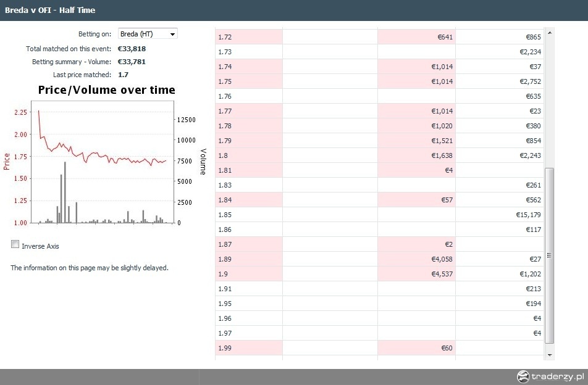The width and height of the screenshot is (588, 385).
Task: Enable the Inverse Axis checkbox
Action: (15, 244)
